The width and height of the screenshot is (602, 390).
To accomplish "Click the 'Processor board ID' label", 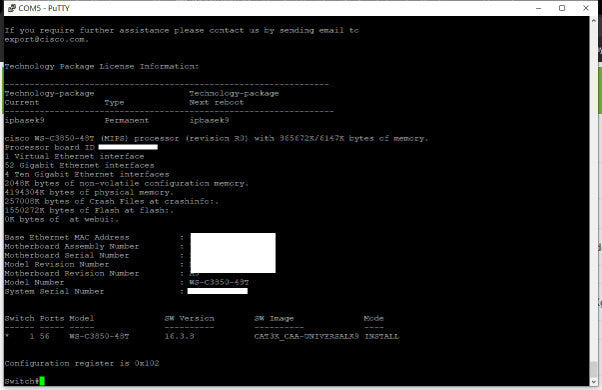I will point(50,147).
